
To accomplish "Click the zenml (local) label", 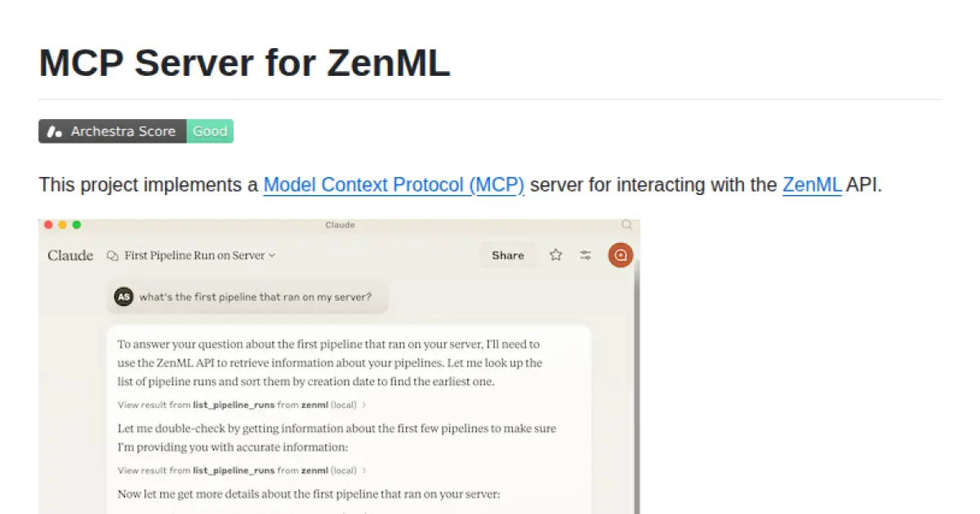I will 329,404.
